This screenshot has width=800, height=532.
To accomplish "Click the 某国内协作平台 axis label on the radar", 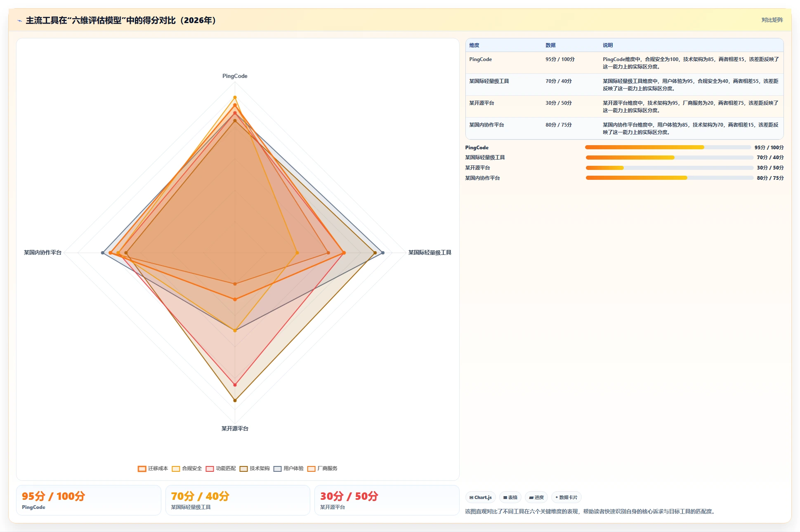I will [42, 252].
